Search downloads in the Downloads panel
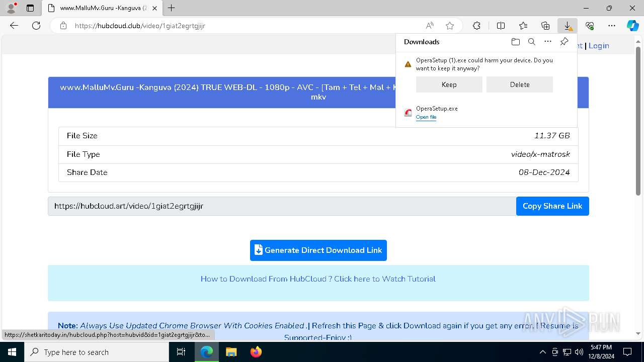 [x=532, y=42]
